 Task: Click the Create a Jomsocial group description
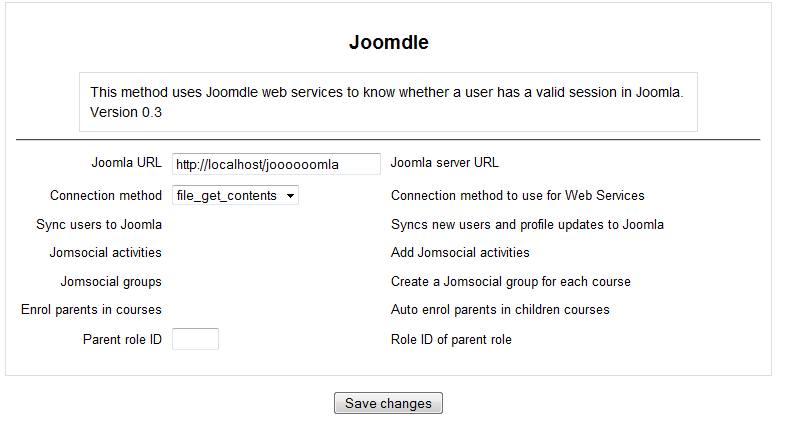pos(510,281)
